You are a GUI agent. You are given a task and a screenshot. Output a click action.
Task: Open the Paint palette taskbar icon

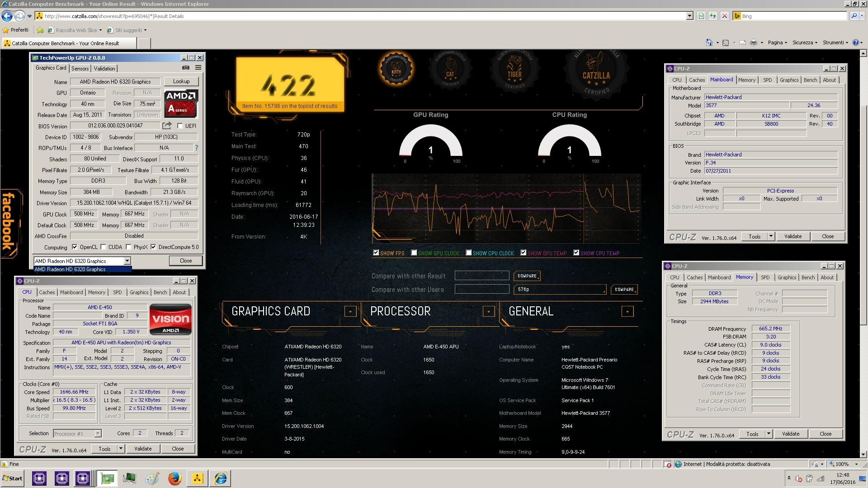coord(152,478)
